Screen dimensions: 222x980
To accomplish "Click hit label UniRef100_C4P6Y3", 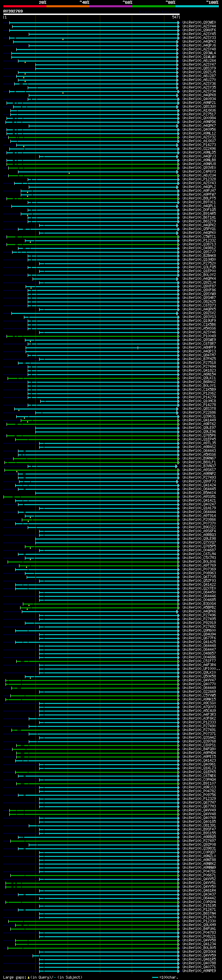I will point(199,172).
